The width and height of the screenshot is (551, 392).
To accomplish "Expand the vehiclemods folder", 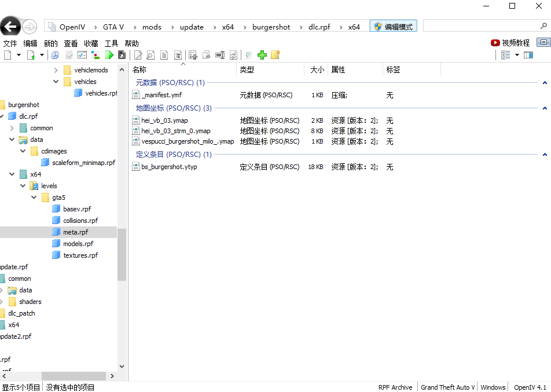I will coord(56,70).
